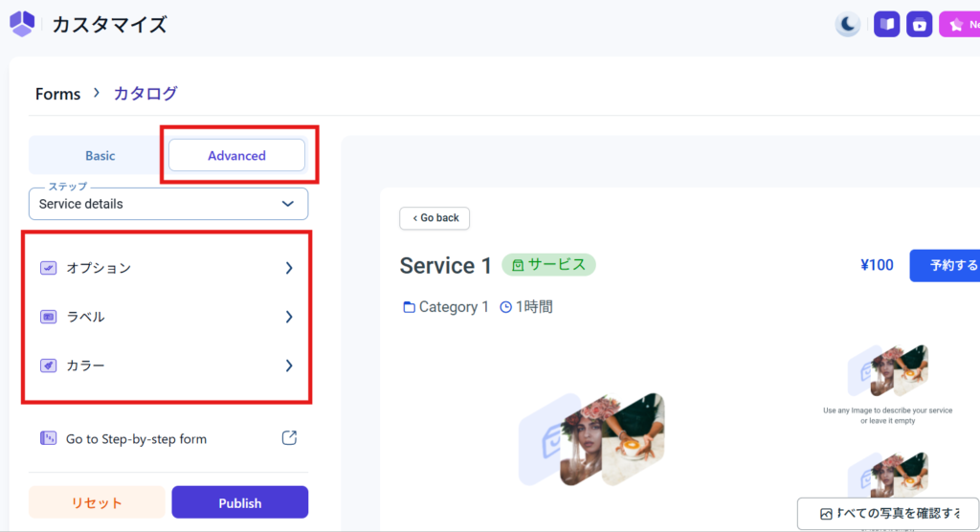Toggle dark mode moon icon
Screen dimensions: 980x532
[x=847, y=25]
